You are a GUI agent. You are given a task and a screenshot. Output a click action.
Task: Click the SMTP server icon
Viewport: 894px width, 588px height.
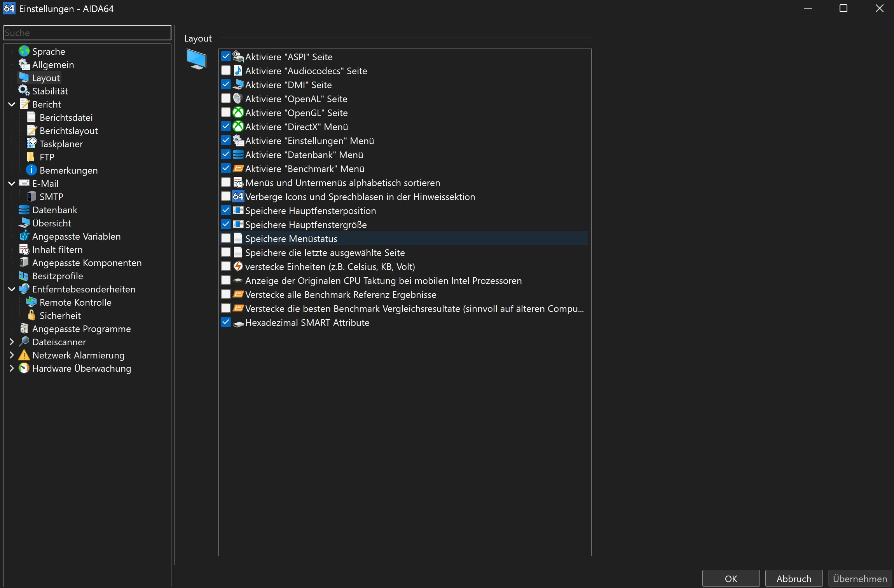point(31,197)
